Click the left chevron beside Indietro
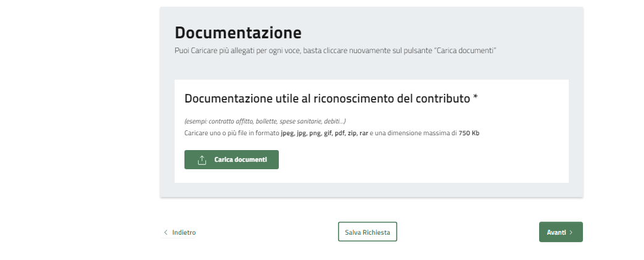 [165, 233]
